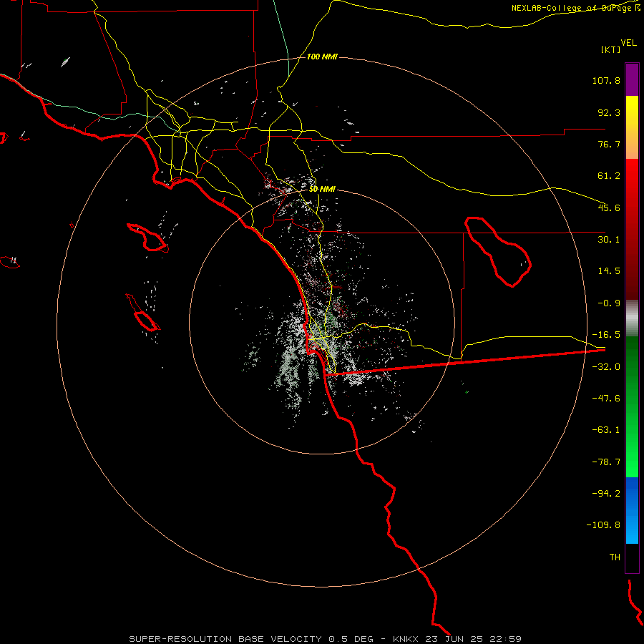Click the blue color bar segment
This screenshot has width=644, height=644.
coord(632,510)
